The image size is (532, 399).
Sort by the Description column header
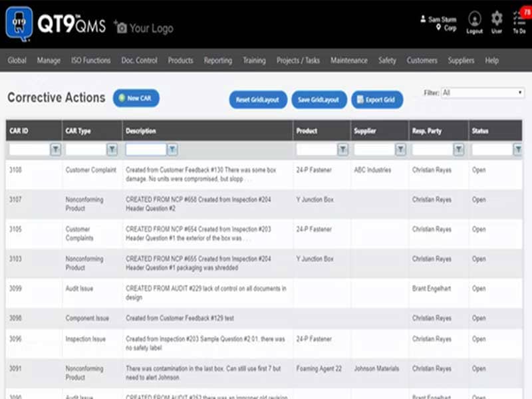click(x=207, y=130)
